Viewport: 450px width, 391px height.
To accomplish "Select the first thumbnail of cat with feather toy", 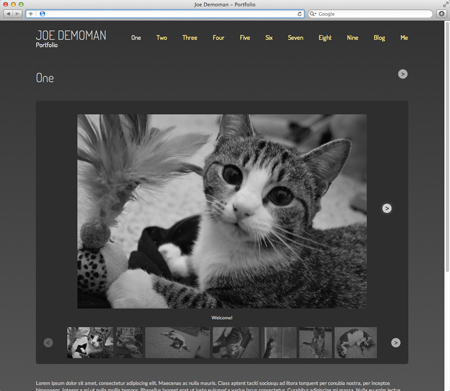I will [x=90, y=343].
